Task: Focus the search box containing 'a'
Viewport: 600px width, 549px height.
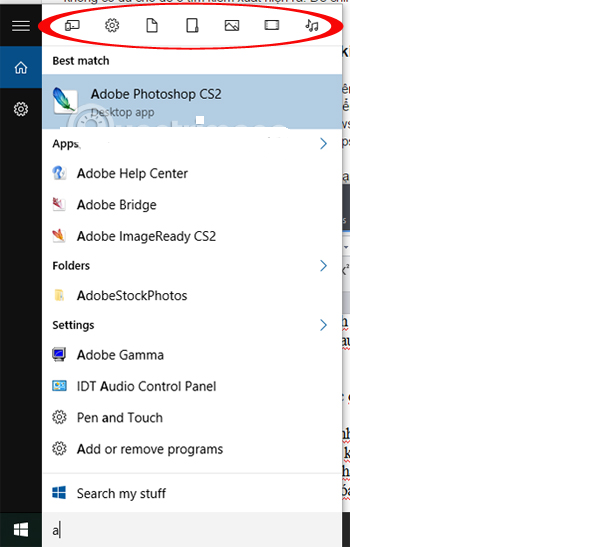Action: 192,530
